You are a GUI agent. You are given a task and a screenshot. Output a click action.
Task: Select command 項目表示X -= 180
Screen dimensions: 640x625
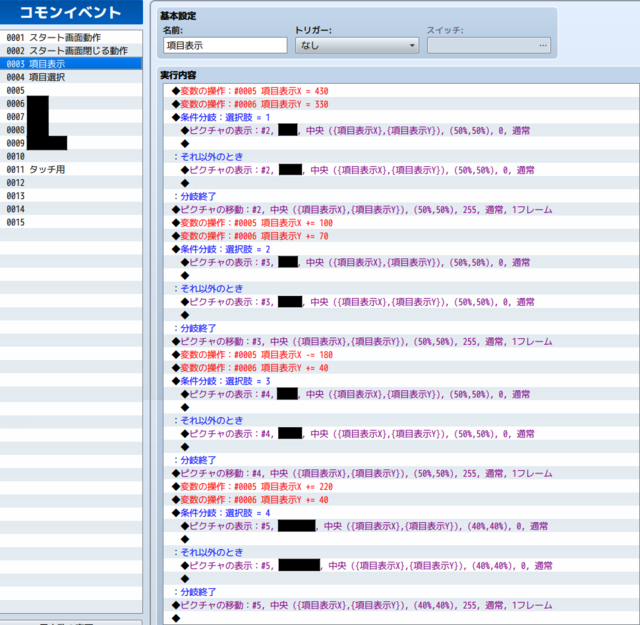click(x=402, y=354)
